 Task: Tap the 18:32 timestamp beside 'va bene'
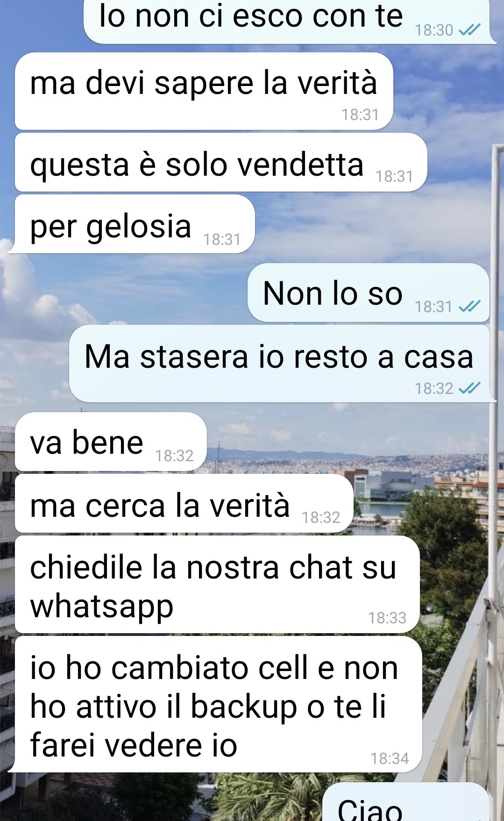(x=174, y=456)
